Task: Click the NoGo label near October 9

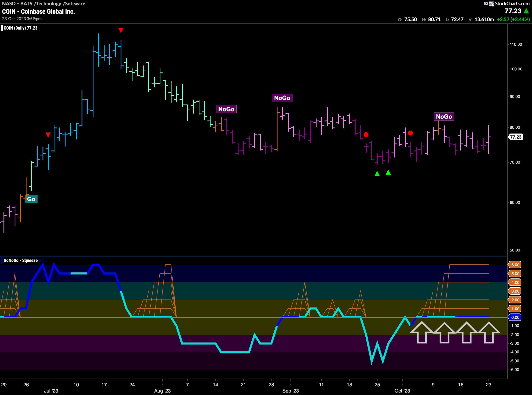Action: (444, 117)
